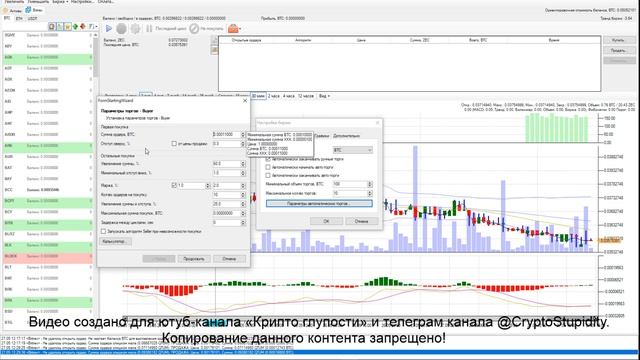Click the Цена column header
640x360 pixels.
pyautogui.click(x=361, y=40)
